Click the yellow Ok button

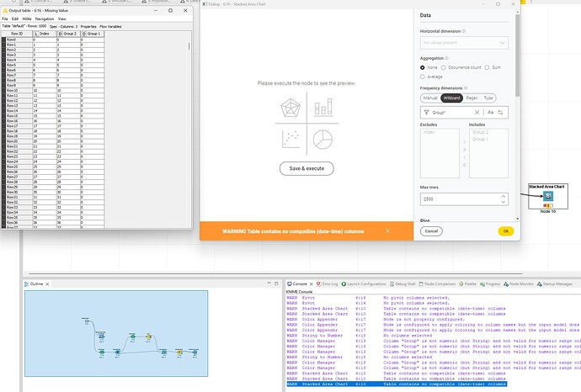pos(505,231)
